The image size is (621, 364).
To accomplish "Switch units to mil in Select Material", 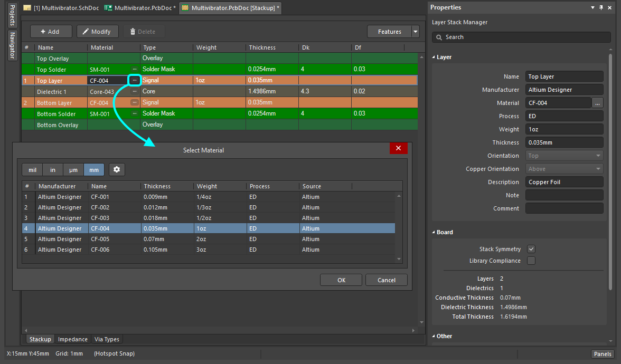I will click(x=32, y=170).
